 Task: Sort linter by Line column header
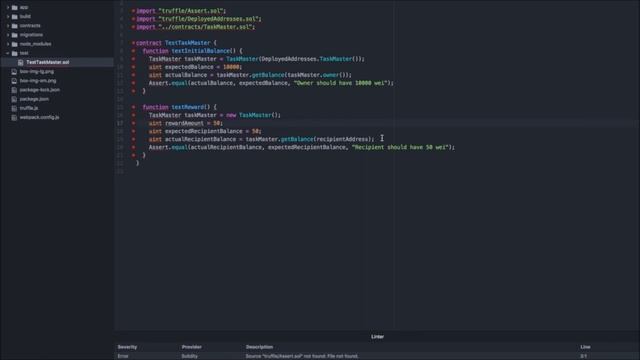pos(585,347)
